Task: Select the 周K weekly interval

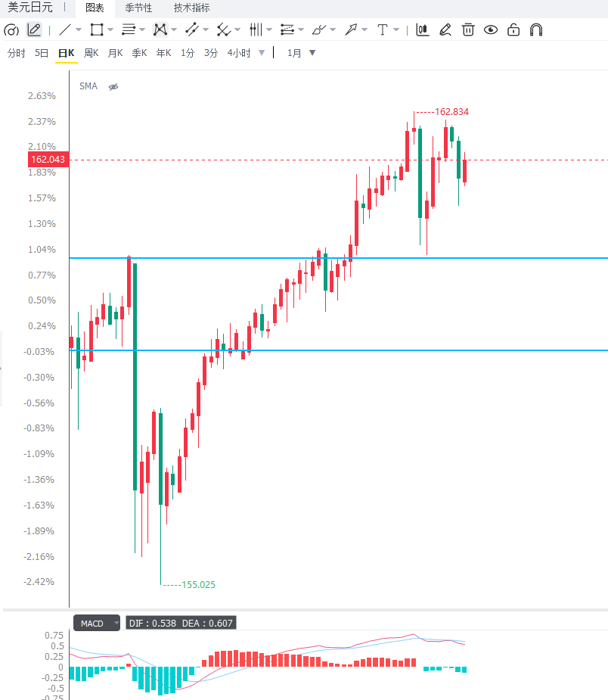Action: point(91,53)
